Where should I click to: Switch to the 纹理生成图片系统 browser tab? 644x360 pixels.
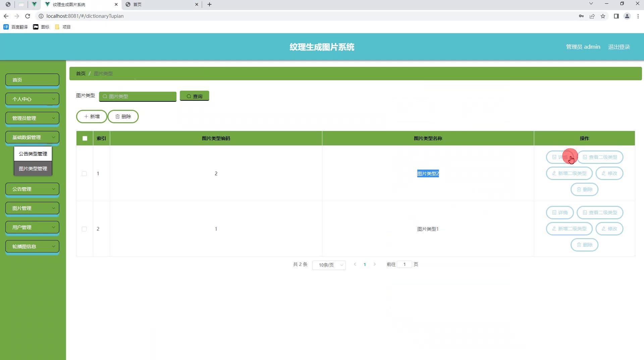80,4
